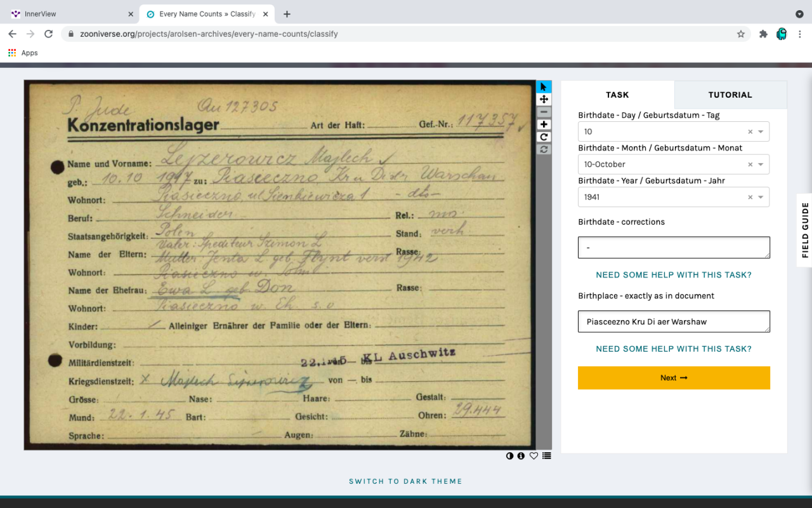The image size is (812, 508).
Task: Switch to the InnerView browser tab
Action: coord(71,14)
